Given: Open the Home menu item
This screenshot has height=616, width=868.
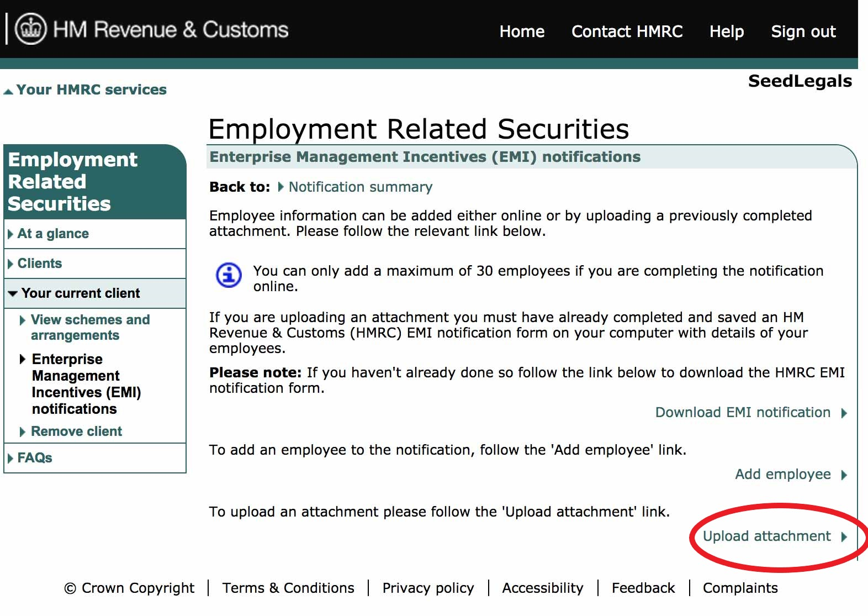Looking at the screenshot, I should pos(522,31).
